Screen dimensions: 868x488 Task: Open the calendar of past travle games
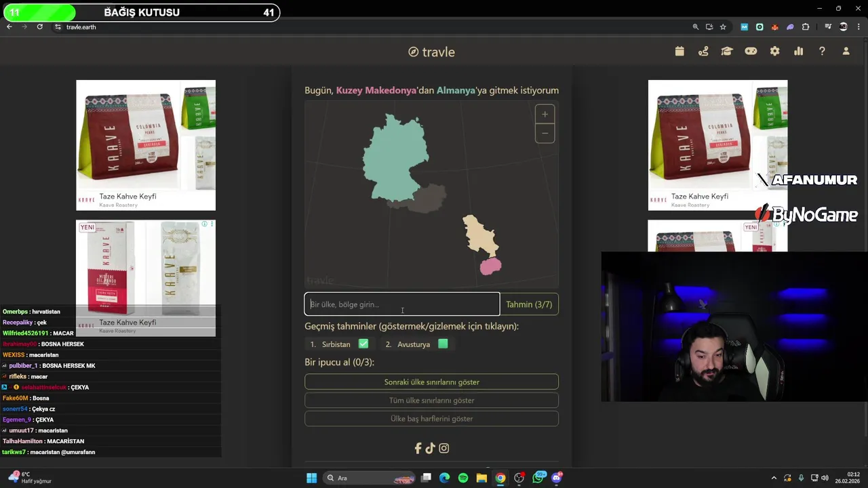click(x=679, y=52)
